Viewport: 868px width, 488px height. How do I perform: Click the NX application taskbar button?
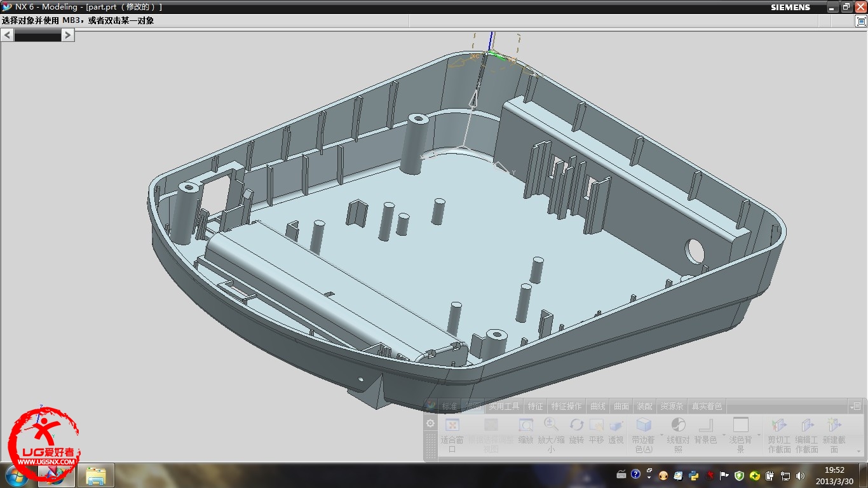point(56,475)
